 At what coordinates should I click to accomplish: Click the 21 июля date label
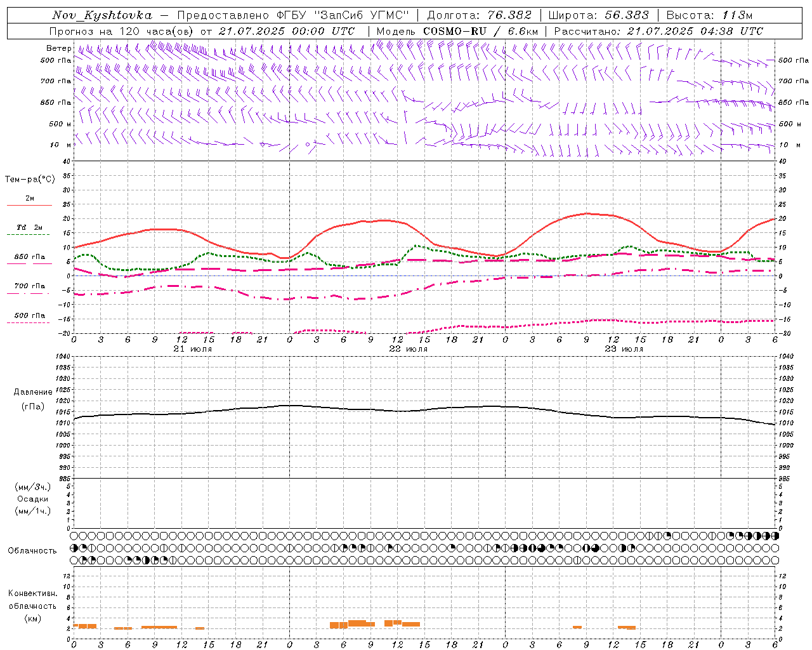(193, 349)
